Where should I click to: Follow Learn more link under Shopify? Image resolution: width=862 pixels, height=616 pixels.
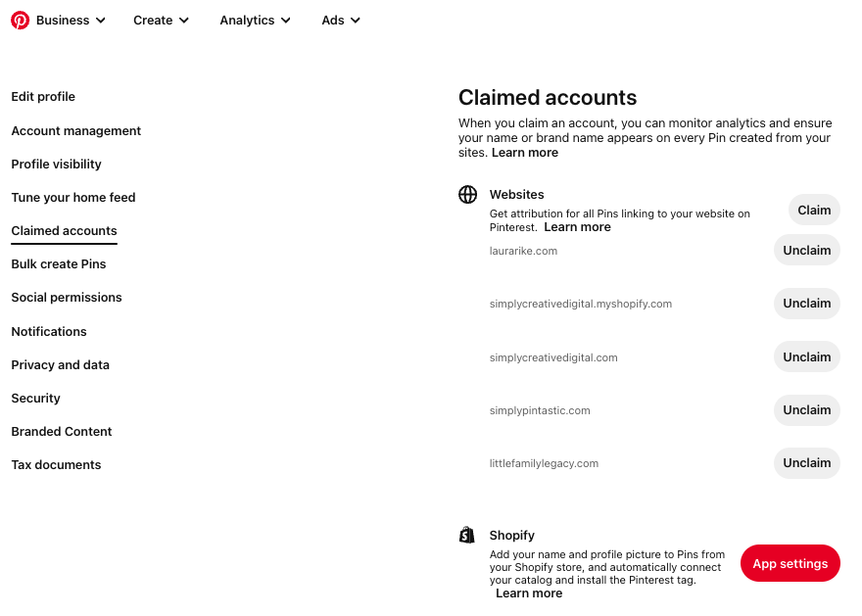[x=529, y=593]
